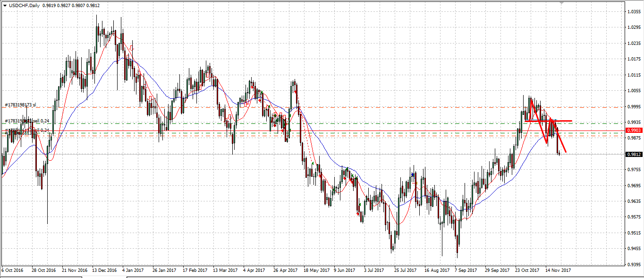This screenshot has height=278, width=644.
Task: Click the 13 Dec 2016 date label
Action: [x=104, y=270]
